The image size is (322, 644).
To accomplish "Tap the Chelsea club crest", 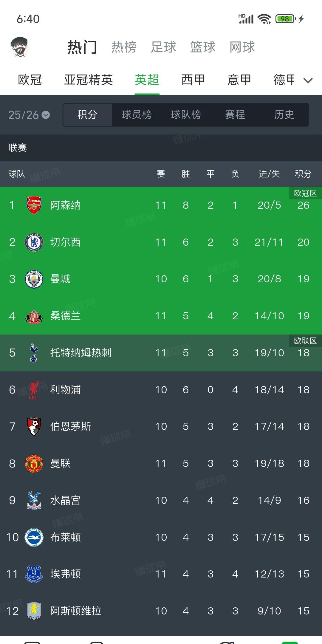I will click(x=34, y=242).
